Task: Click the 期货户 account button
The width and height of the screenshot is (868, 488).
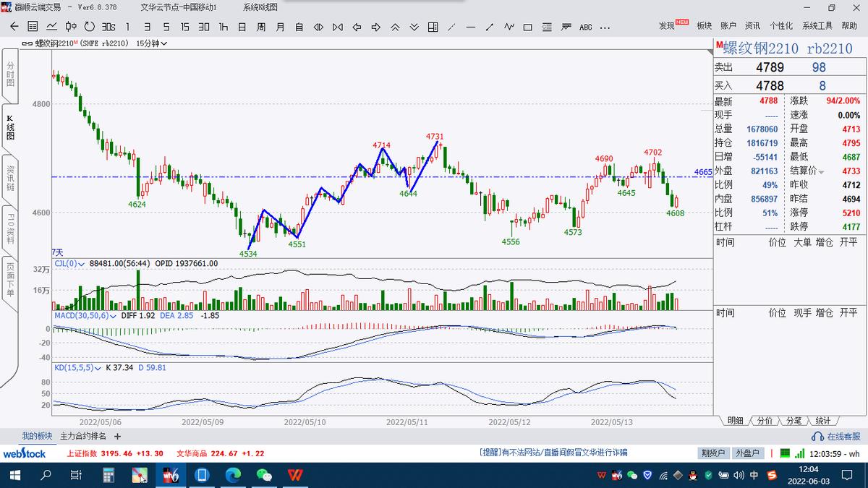Action: point(712,453)
